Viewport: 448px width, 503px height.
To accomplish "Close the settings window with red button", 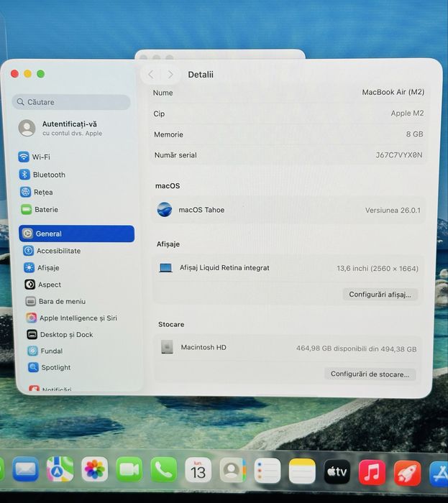I will click(x=14, y=74).
